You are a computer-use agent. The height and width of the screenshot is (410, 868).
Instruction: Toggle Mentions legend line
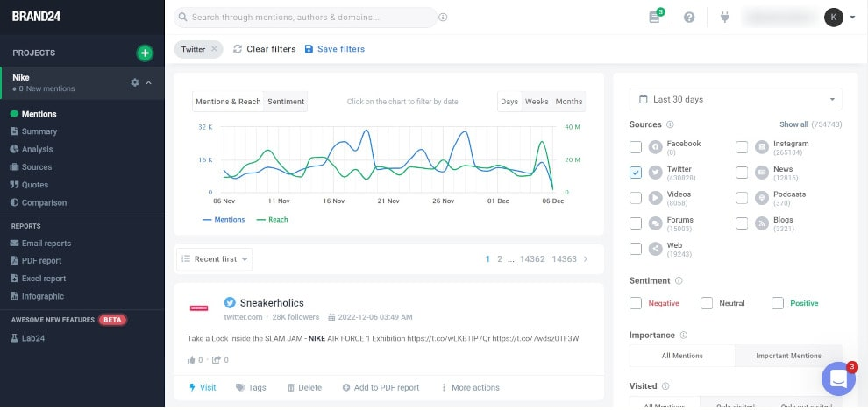click(x=224, y=220)
